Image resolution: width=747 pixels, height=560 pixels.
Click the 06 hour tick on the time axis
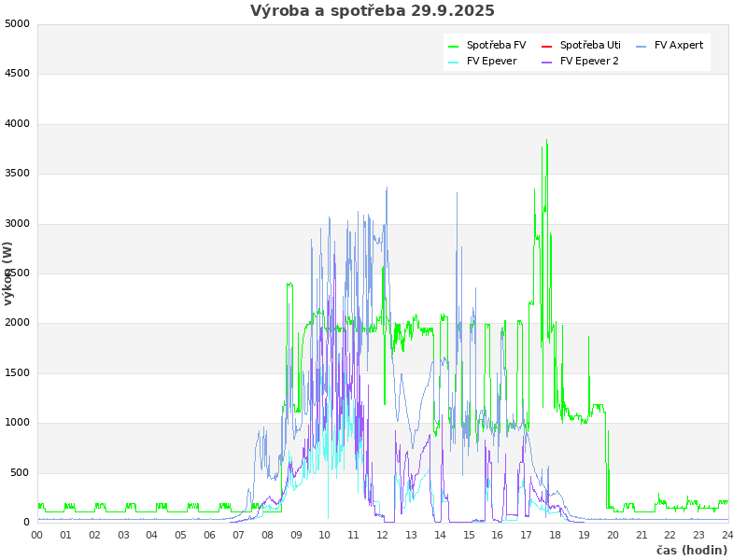pos(210,535)
